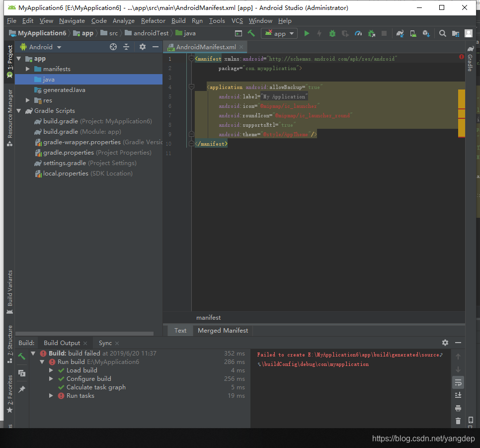Toggle 2: Favorites tool window
Screen dimensions: 480x448
[10, 394]
